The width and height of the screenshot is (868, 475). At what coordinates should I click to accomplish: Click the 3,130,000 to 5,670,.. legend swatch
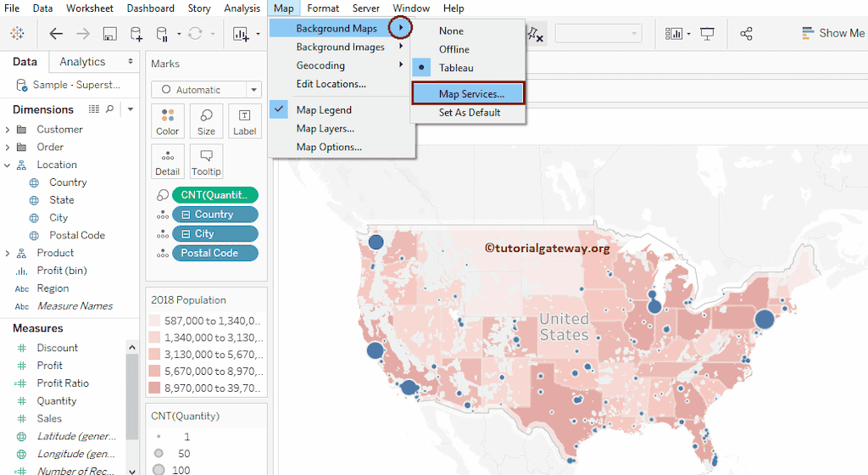point(154,355)
